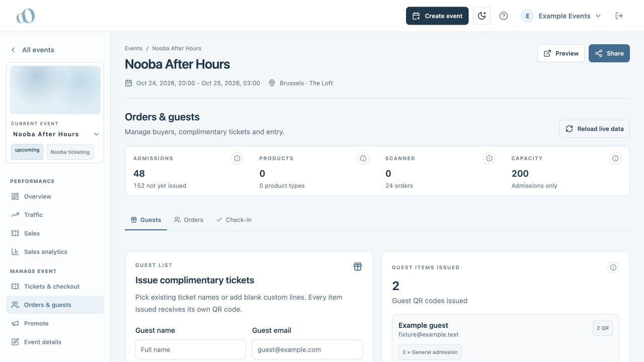Open the Overview page
This screenshot has height=362, width=644.
click(x=55, y=197)
